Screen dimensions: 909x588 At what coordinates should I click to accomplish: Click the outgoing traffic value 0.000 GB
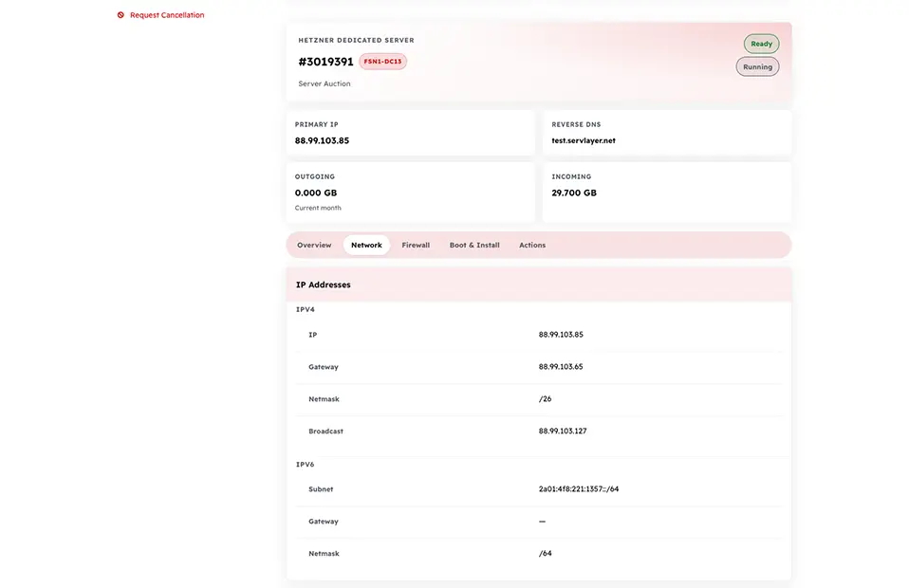(x=316, y=193)
